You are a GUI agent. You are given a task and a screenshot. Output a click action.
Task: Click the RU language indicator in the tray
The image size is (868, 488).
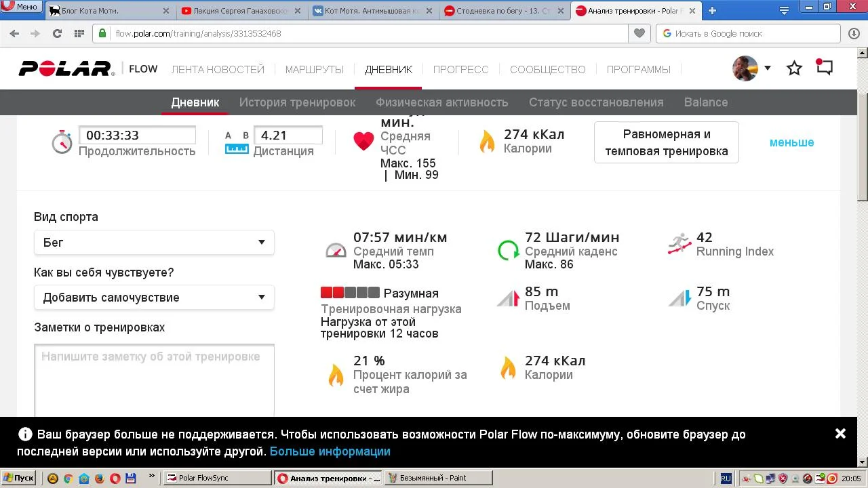pos(726,478)
